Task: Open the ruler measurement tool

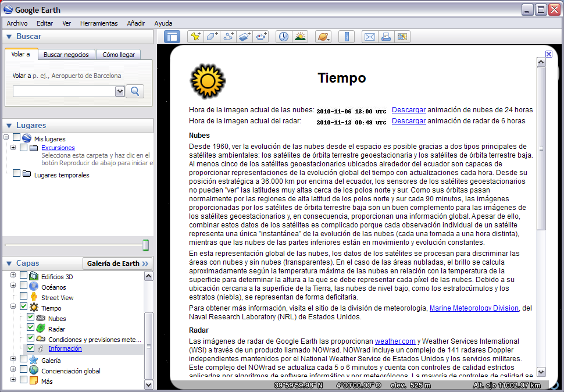Action: coord(347,37)
